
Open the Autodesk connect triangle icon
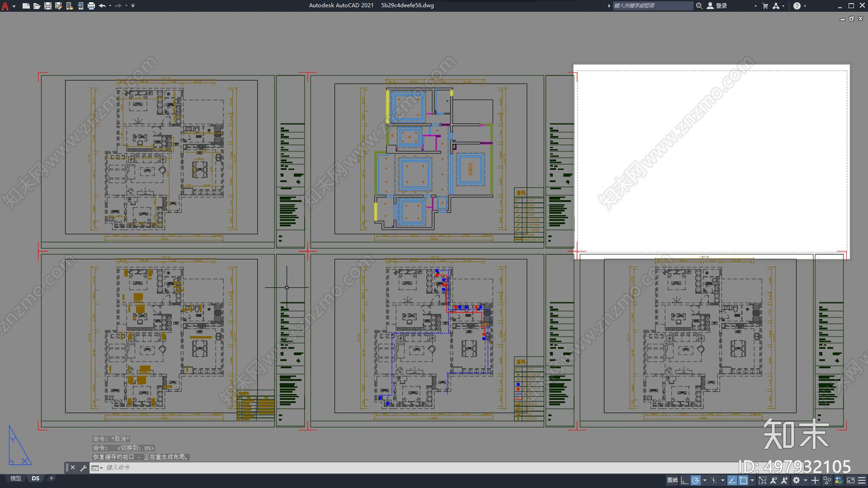[x=776, y=6]
